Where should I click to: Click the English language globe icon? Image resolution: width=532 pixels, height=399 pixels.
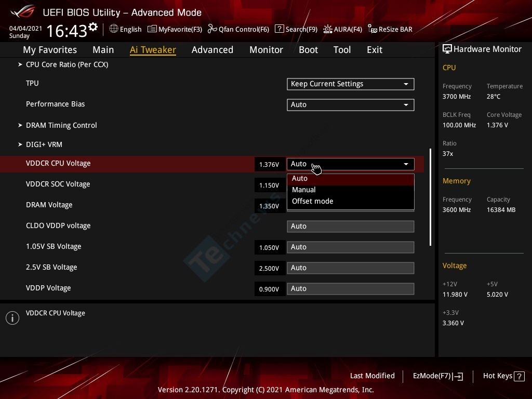pos(114,29)
